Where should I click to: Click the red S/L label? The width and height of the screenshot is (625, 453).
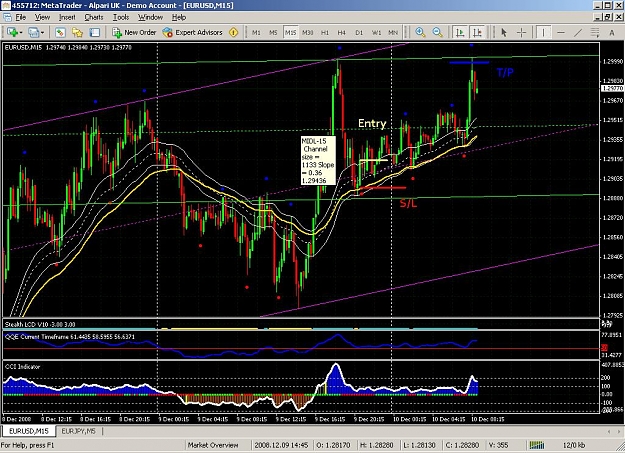408,203
